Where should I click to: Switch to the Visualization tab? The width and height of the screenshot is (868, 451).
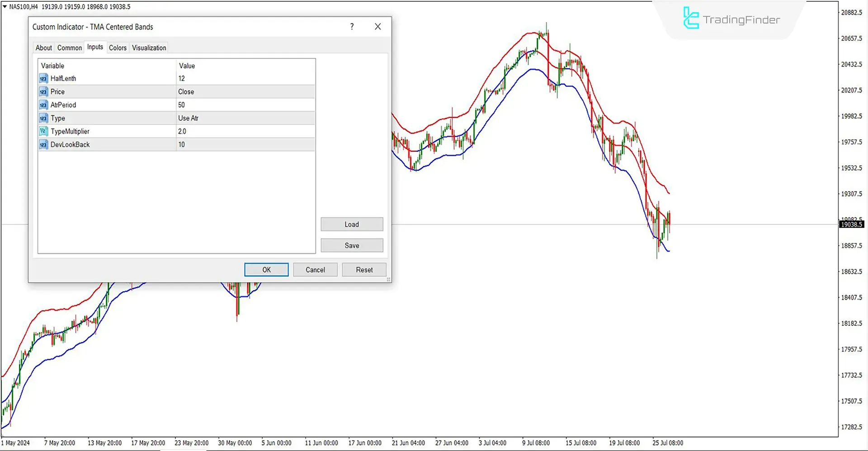tap(148, 47)
